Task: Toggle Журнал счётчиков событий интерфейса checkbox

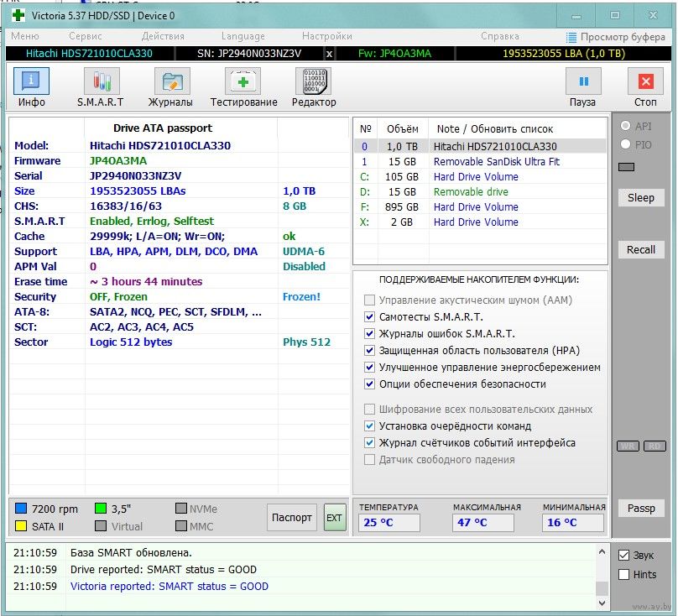Action: click(x=369, y=442)
